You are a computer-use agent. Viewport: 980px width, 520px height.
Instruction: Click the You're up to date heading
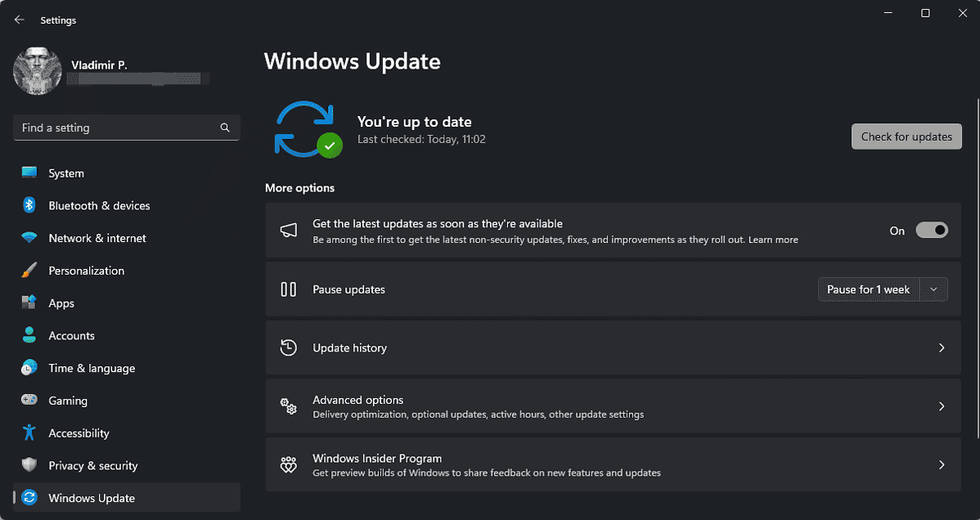tap(415, 122)
